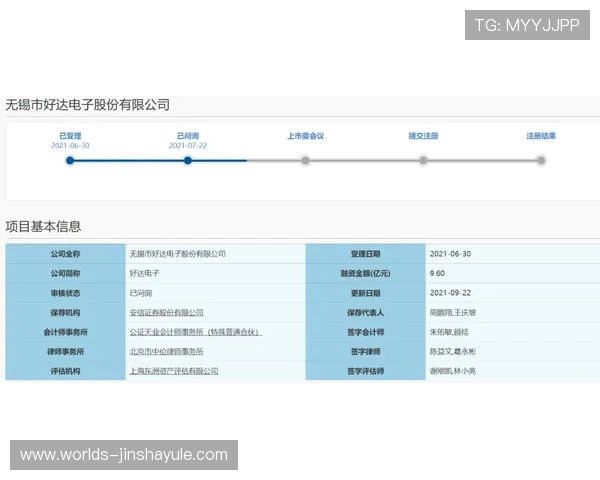This screenshot has width=600, height=480.
Task: Select the 2021-09-22 update date value
Action: point(450,293)
